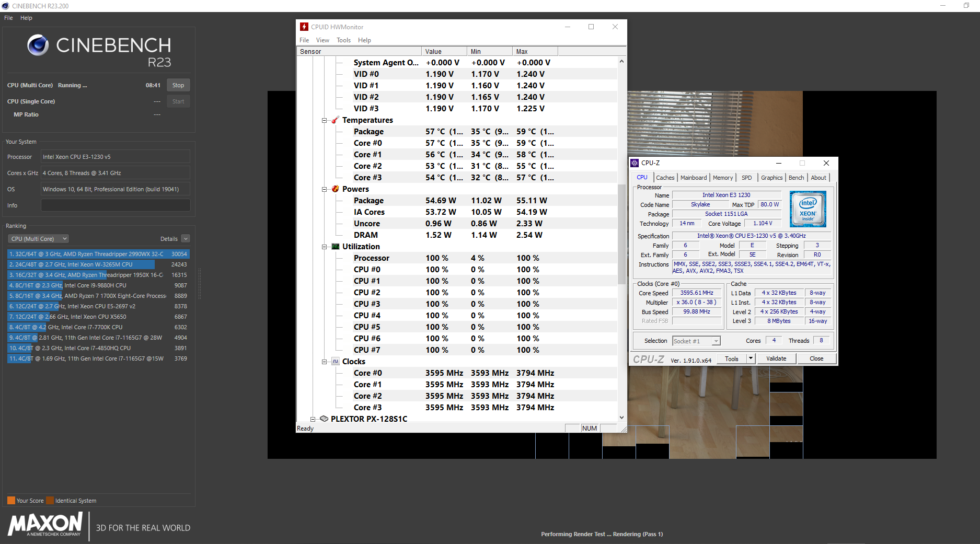Select the Uncore row under Powers
The image size is (980, 544).
457,224
